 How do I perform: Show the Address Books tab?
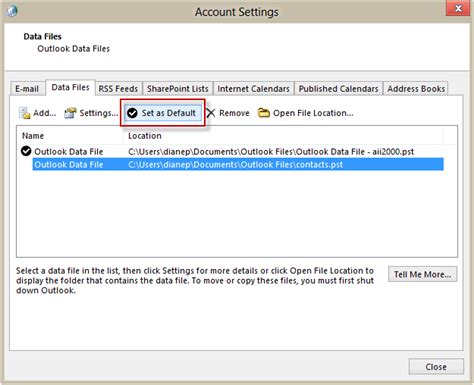[416, 89]
